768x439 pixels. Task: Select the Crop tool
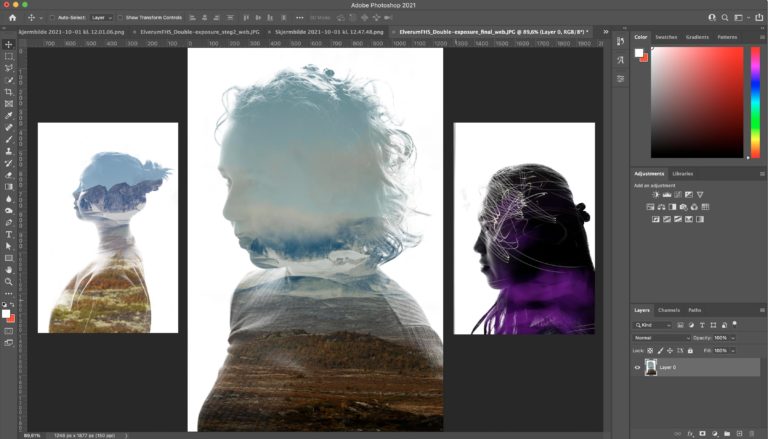pyautogui.click(x=9, y=92)
